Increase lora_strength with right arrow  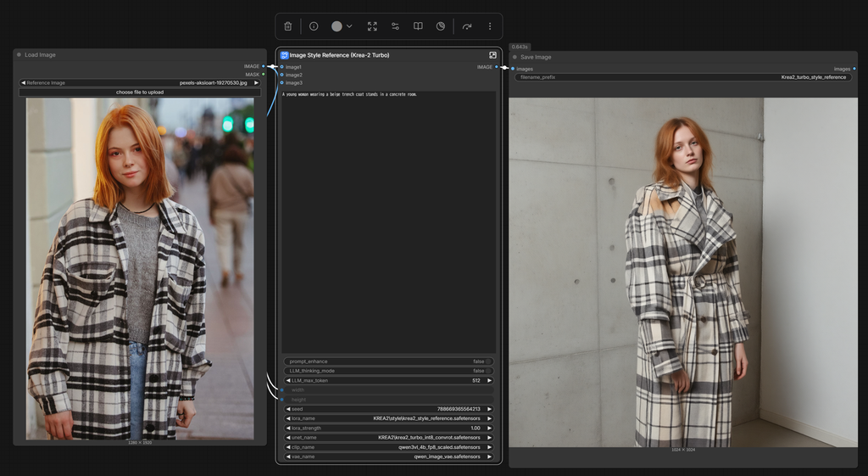click(x=489, y=428)
